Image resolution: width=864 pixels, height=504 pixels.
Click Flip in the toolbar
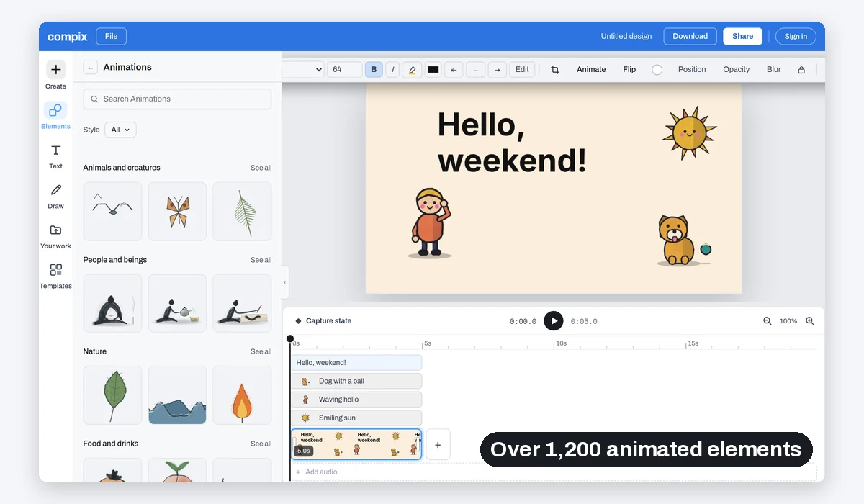[629, 70]
